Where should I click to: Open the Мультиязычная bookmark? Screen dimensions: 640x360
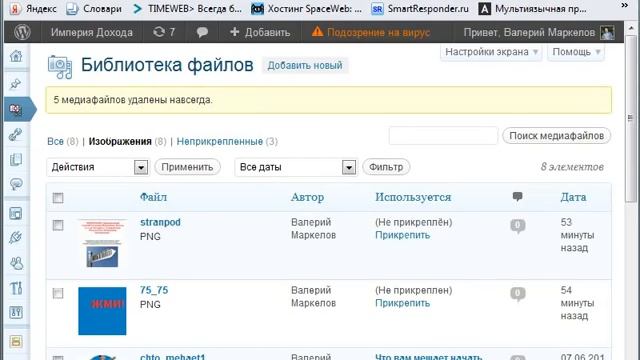533,9
